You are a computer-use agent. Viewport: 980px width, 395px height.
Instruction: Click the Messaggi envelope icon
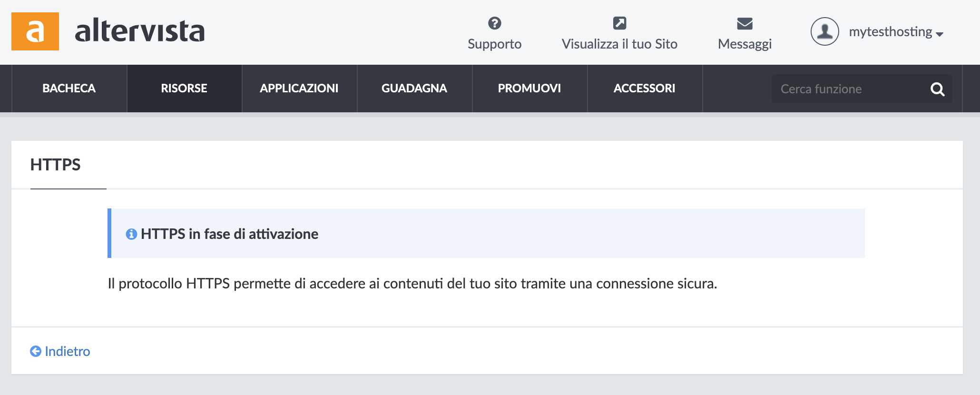pyautogui.click(x=745, y=23)
